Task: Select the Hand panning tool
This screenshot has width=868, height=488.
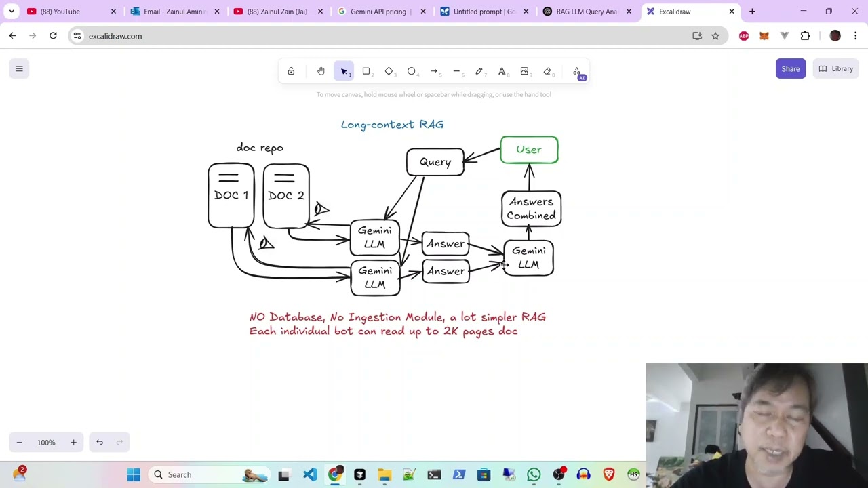Action: pos(321,71)
